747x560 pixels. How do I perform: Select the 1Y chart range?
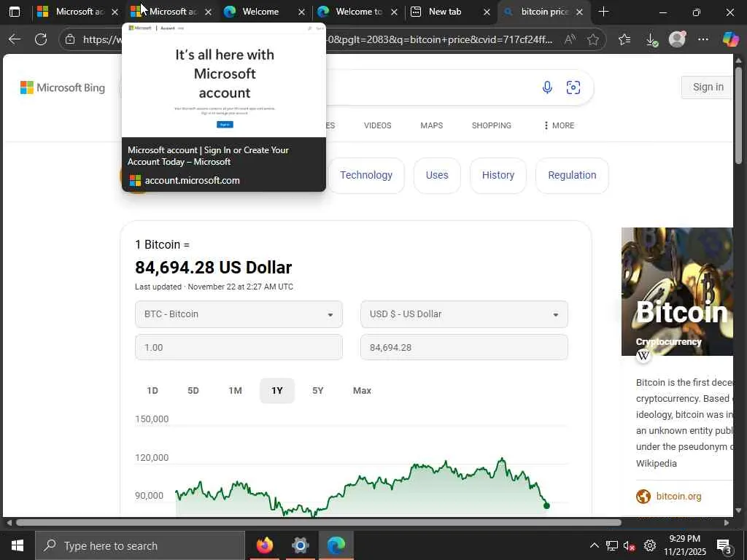[x=276, y=391]
